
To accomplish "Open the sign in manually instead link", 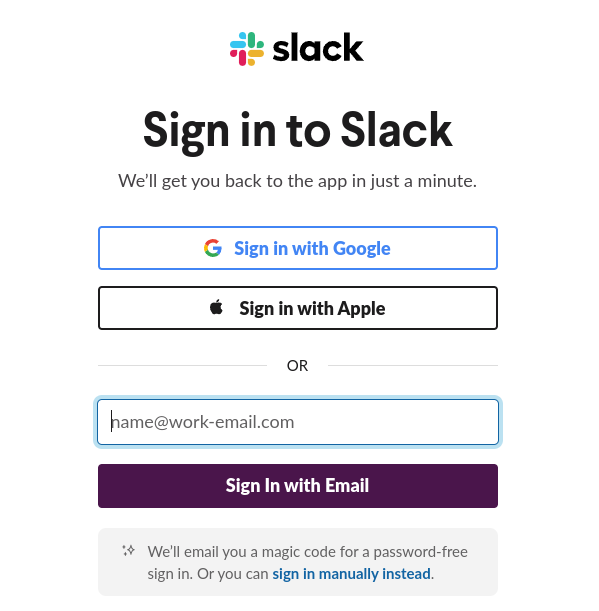I will point(352,574).
